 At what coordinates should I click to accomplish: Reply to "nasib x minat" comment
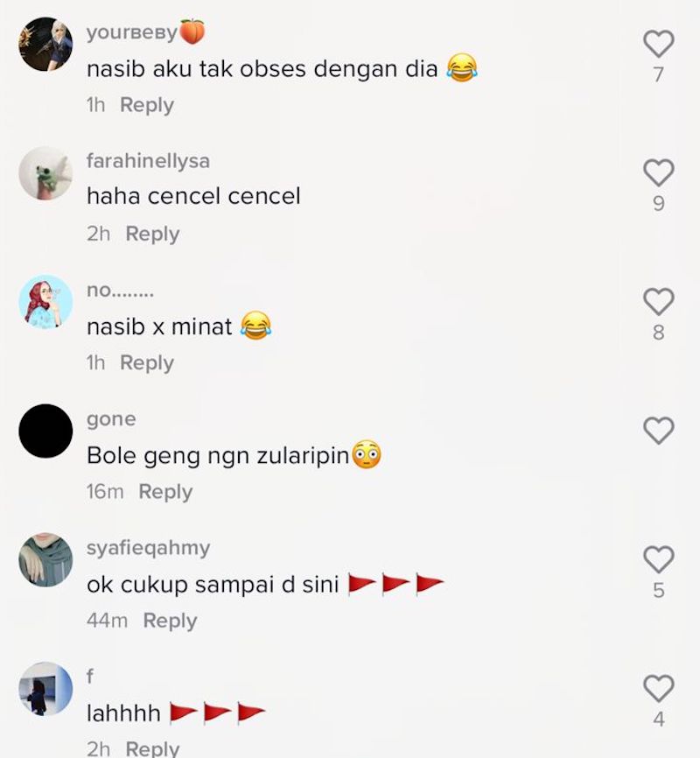146,363
